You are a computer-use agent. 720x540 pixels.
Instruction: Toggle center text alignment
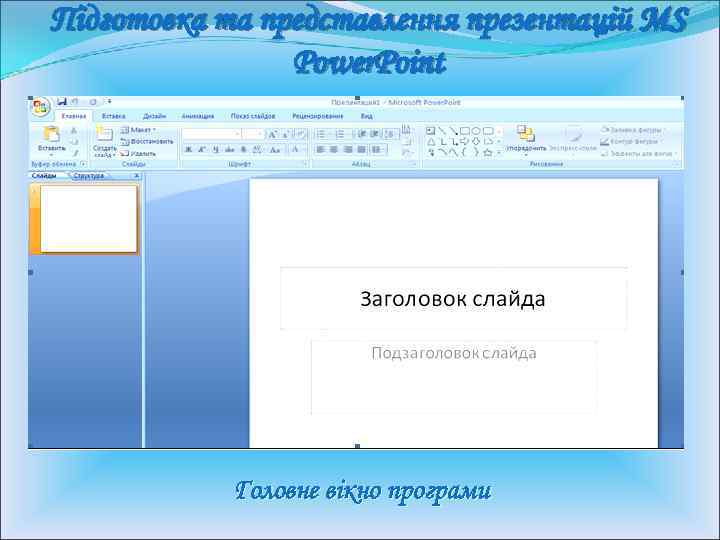tap(334, 149)
